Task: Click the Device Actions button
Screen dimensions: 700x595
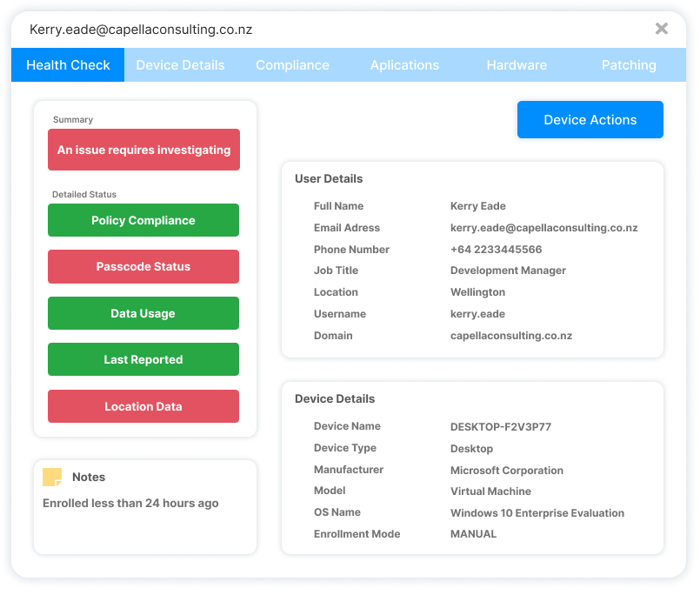Action: pos(590,120)
